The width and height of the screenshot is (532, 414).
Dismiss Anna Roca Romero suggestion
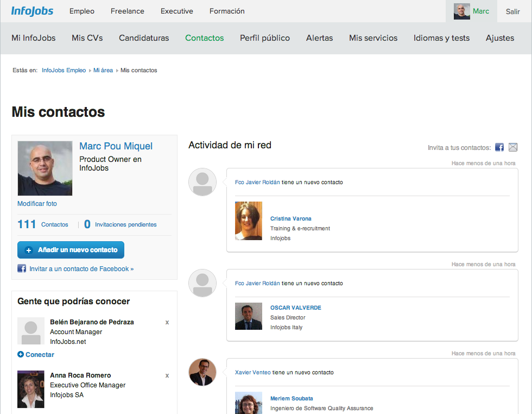167,375
